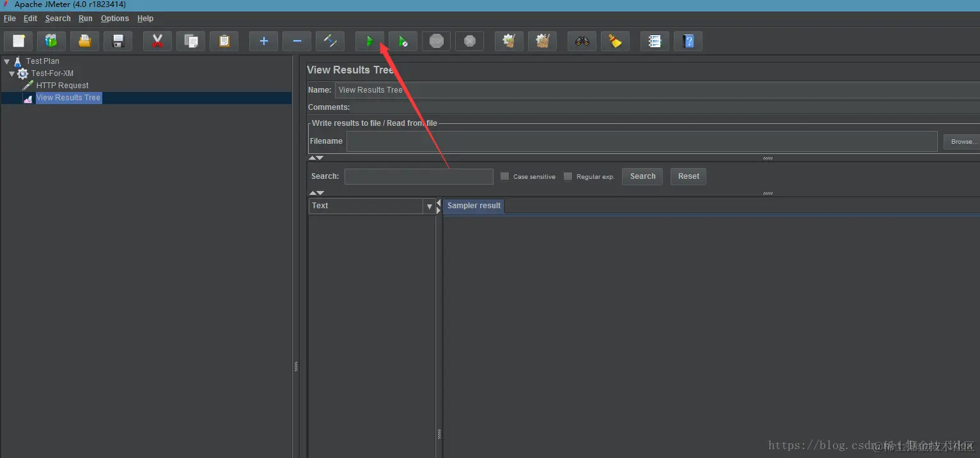The width and height of the screenshot is (980, 458).
Task: Collapse all nodes with minus icon
Action: [297, 42]
